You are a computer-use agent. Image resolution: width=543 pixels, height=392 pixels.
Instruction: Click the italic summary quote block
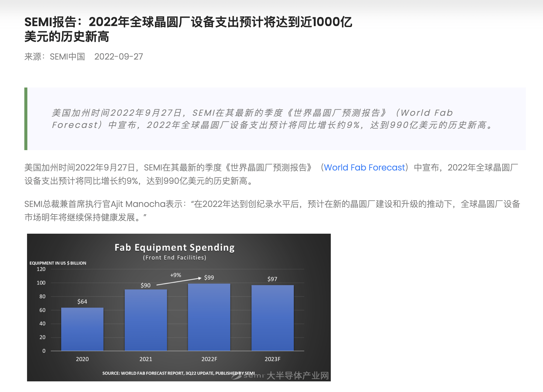275,119
